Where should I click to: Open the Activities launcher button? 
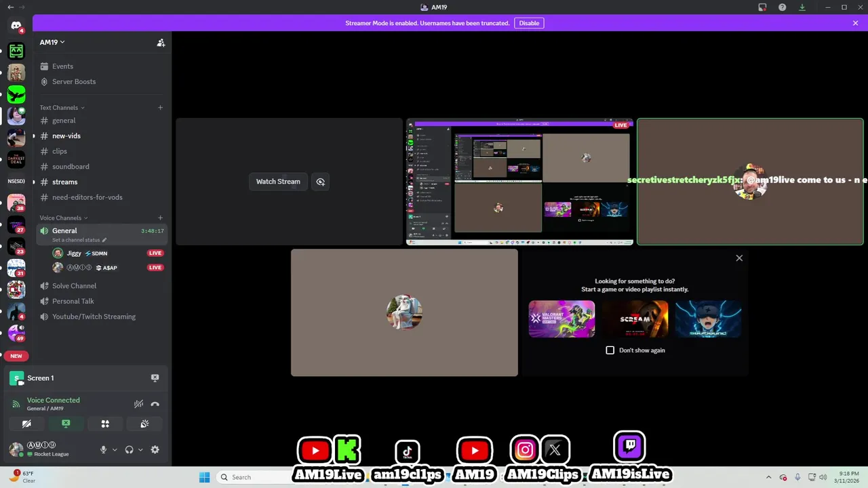[105, 424]
